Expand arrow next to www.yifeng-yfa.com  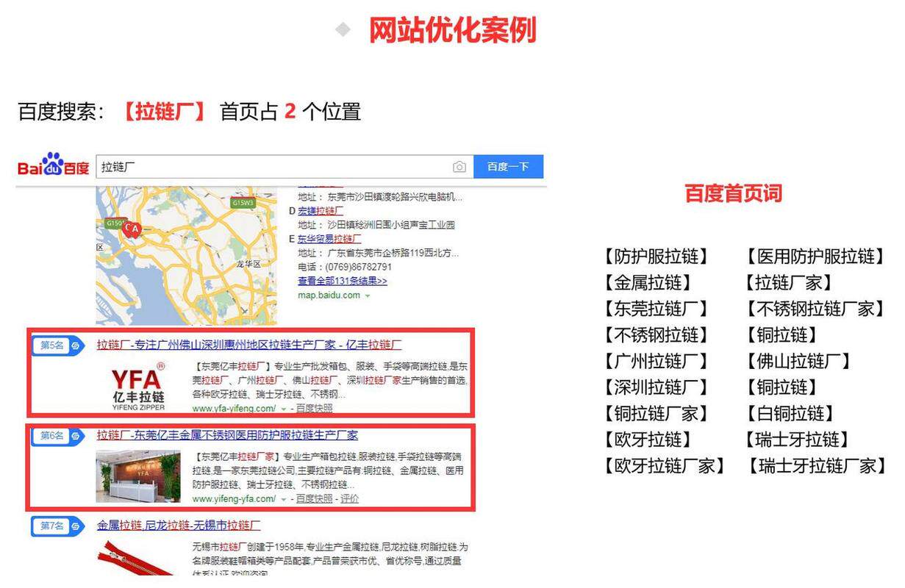tap(284, 499)
